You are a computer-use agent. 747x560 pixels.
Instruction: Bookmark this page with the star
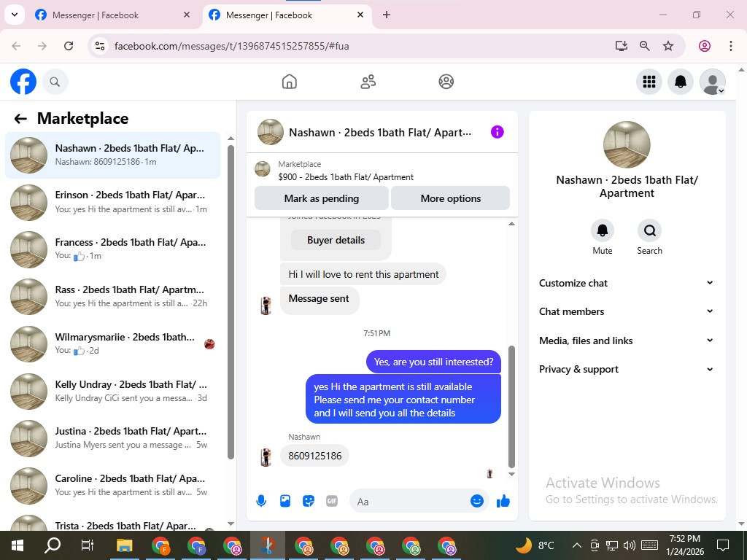point(668,46)
